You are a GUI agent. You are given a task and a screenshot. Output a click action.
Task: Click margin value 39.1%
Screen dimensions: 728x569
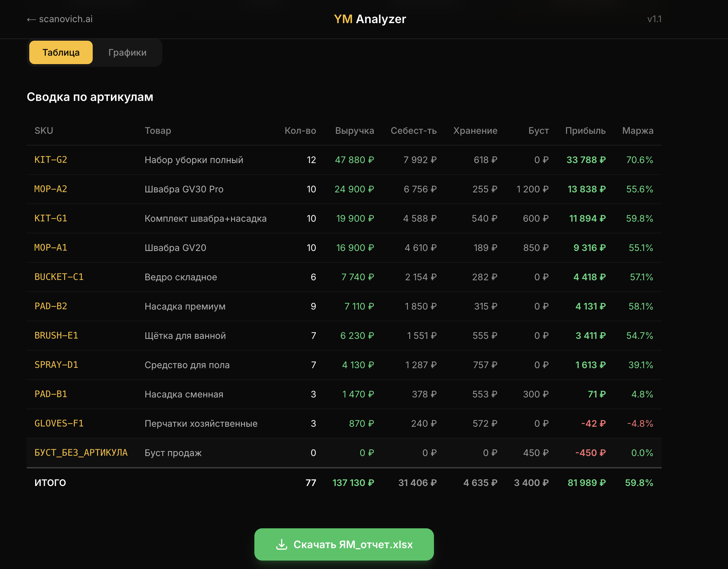pyautogui.click(x=641, y=365)
